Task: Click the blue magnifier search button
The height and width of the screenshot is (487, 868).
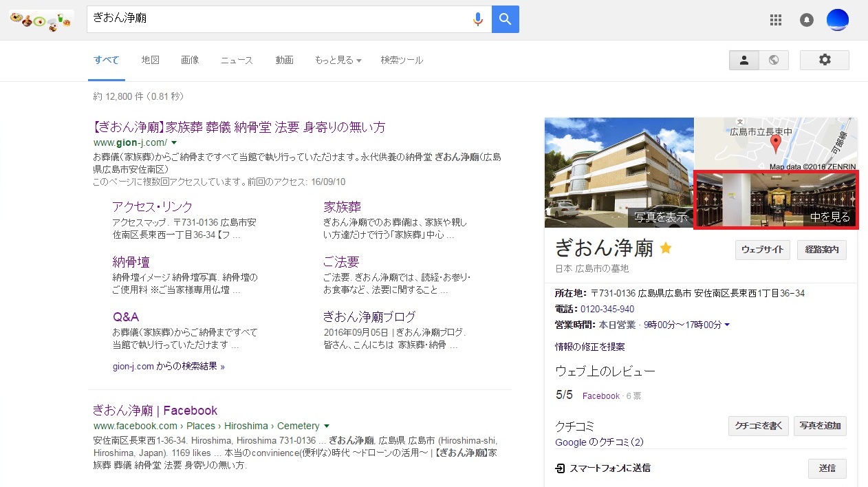Action: coord(506,19)
